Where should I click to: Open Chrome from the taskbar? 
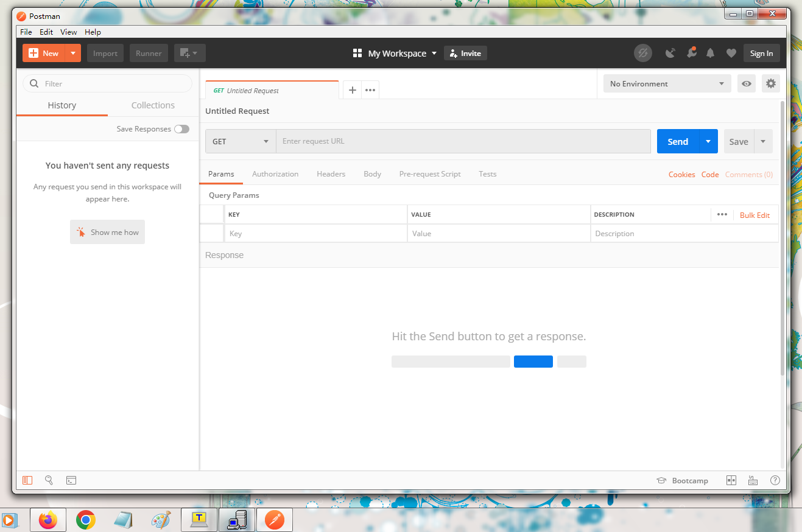point(86,520)
